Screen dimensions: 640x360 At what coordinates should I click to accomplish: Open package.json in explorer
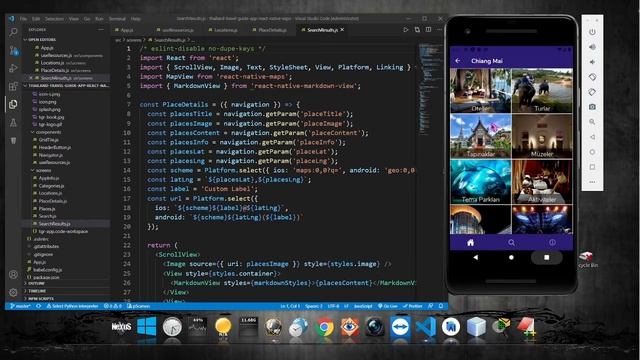coord(46,277)
